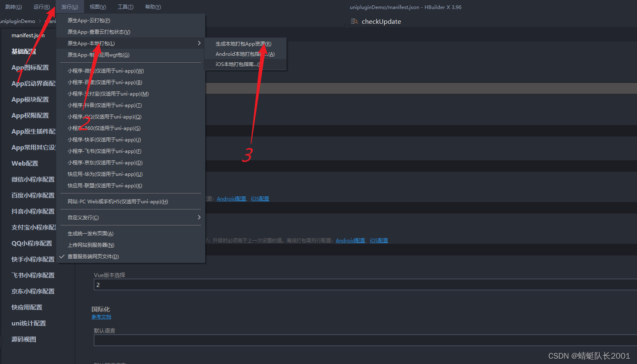Image resolution: width=637 pixels, height=364 pixels.
Task: Expand the 原生App-本地打包 submenu arrow
Action: point(199,43)
